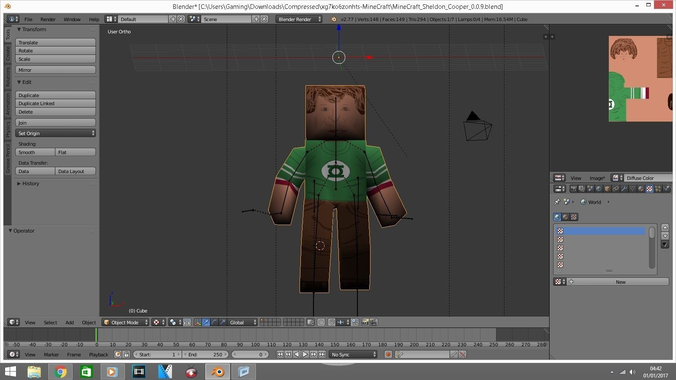
Task: Open the timeline Playback menu
Action: [98, 355]
